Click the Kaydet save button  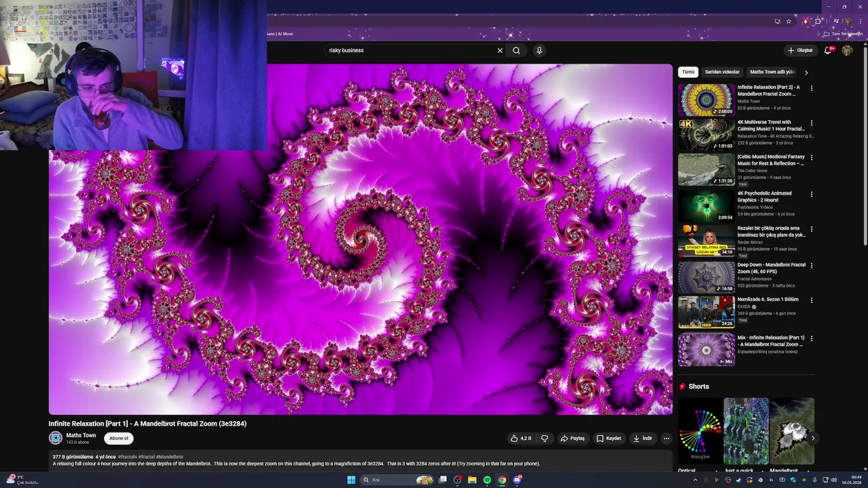[608, 439]
